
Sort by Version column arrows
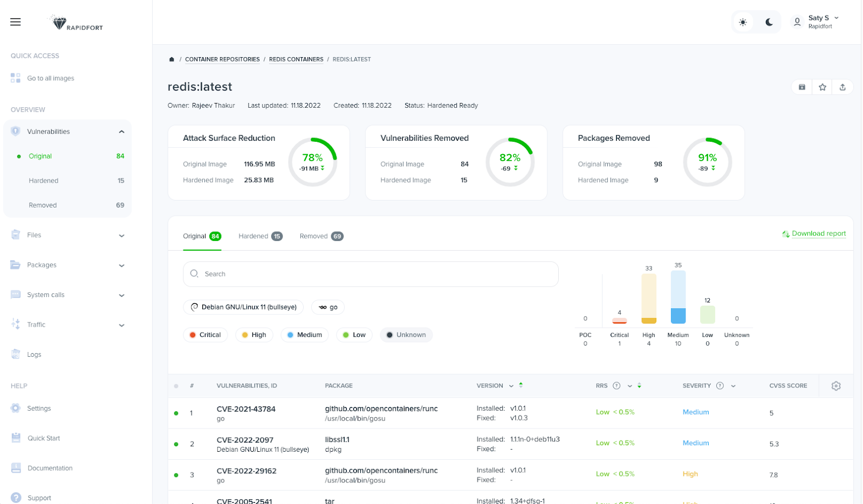coord(521,385)
